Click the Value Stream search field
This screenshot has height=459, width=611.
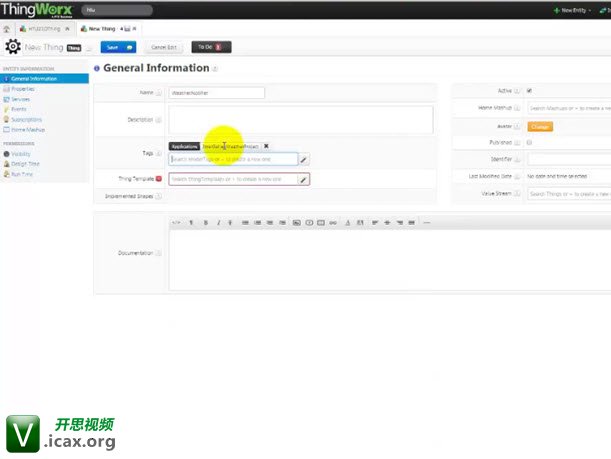[569, 194]
